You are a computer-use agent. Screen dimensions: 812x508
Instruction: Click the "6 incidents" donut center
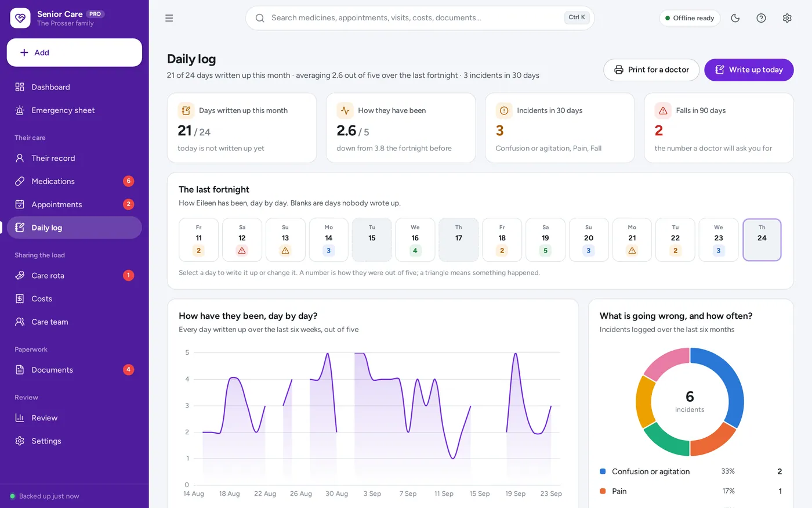pos(690,401)
